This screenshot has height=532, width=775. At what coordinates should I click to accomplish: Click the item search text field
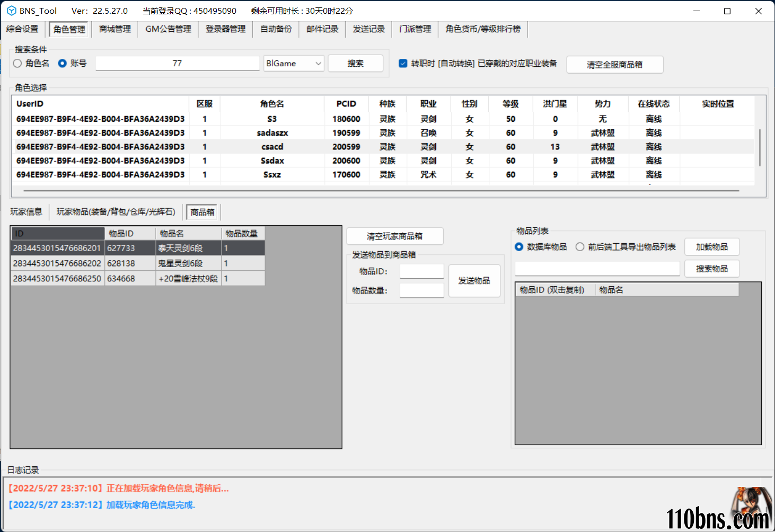pos(597,269)
